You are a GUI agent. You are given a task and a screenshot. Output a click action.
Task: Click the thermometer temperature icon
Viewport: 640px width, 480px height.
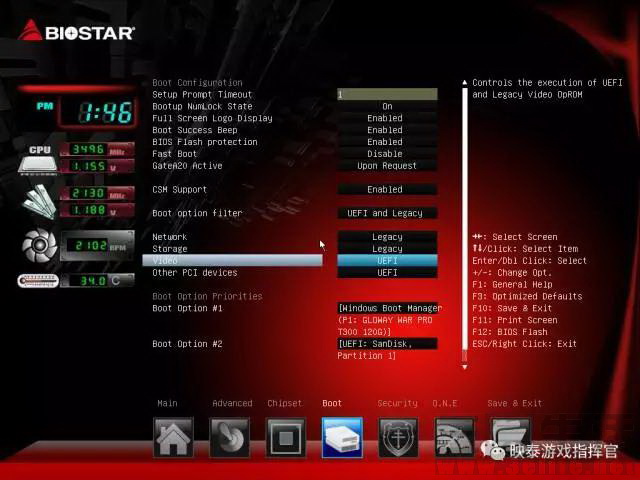coord(38,281)
